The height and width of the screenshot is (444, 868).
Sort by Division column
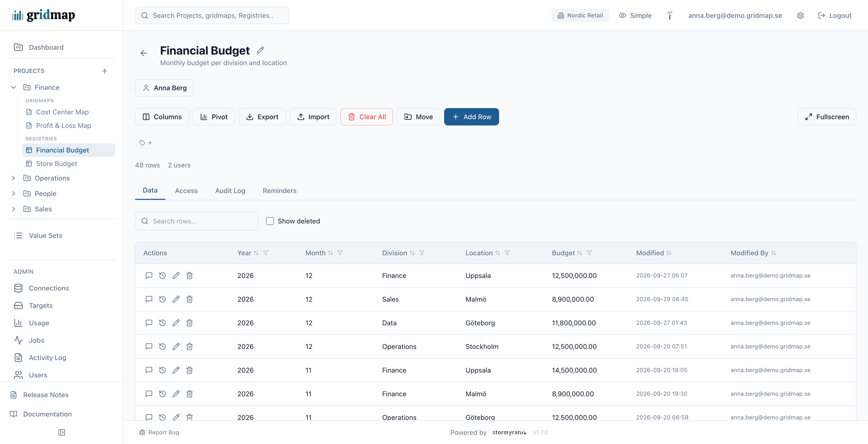click(412, 253)
